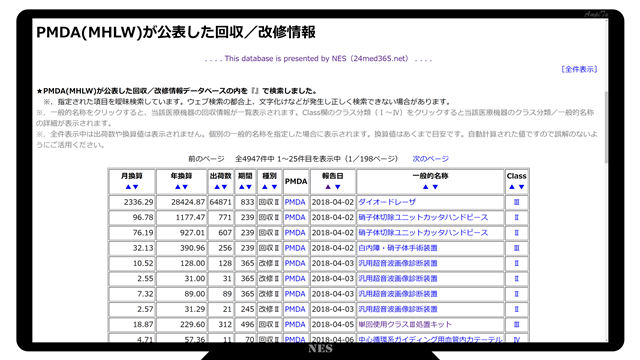Sort 年換算 column ascending arrow

click(x=178, y=187)
